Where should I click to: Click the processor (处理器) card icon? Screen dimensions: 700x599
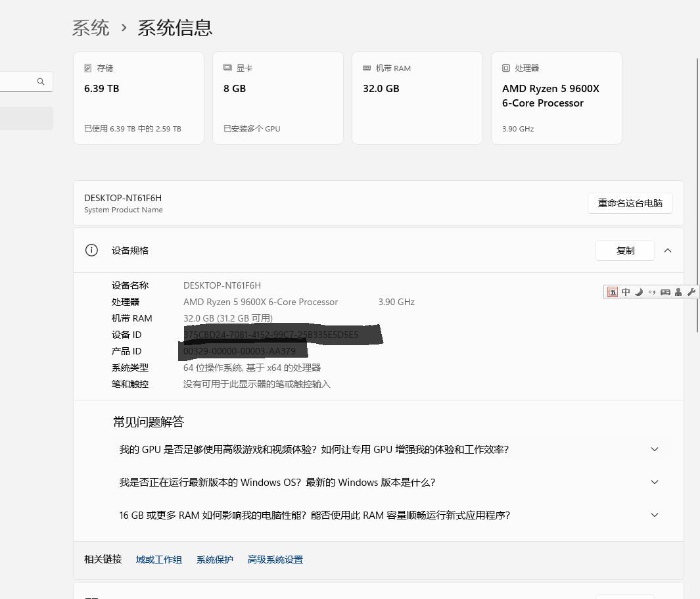(506, 68)
